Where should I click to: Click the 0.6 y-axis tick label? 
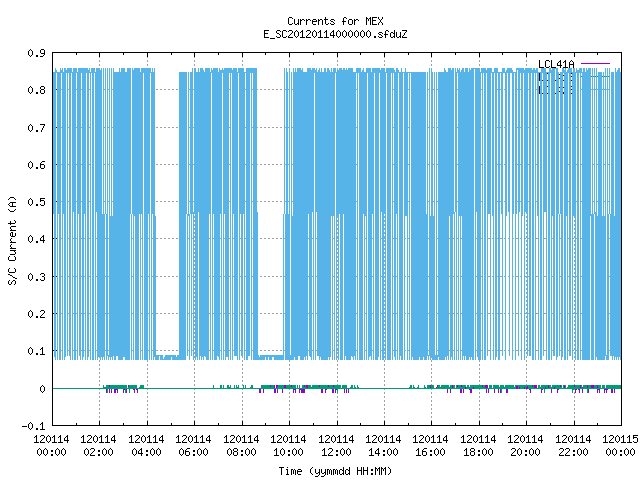[x=36, y=165]
